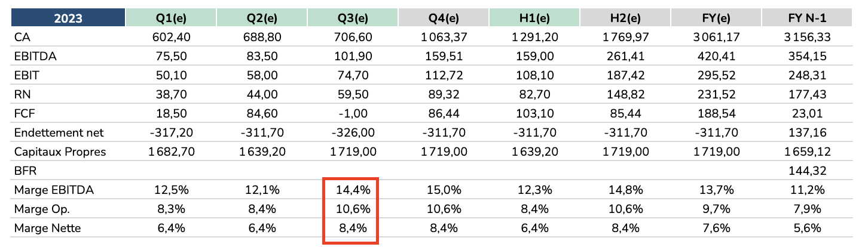Click the Q3 FCF value -1,00
The height and width of the screenshot is (247, 868).
(352, 114)
